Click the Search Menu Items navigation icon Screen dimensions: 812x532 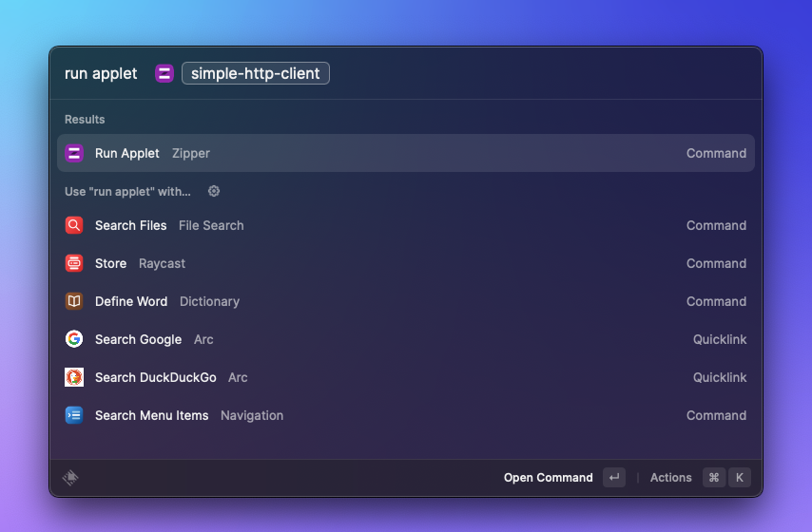coord(74,415)
